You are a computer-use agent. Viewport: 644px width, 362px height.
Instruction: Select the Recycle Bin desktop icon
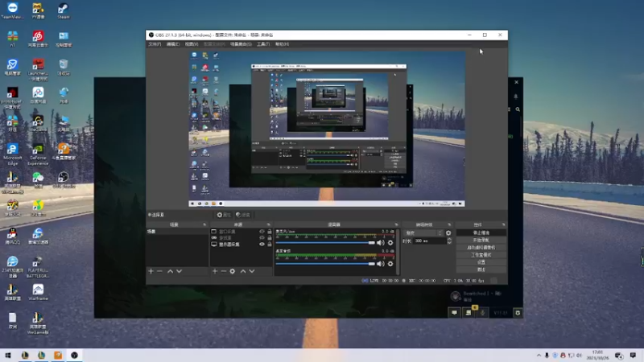tap(64, 68)
